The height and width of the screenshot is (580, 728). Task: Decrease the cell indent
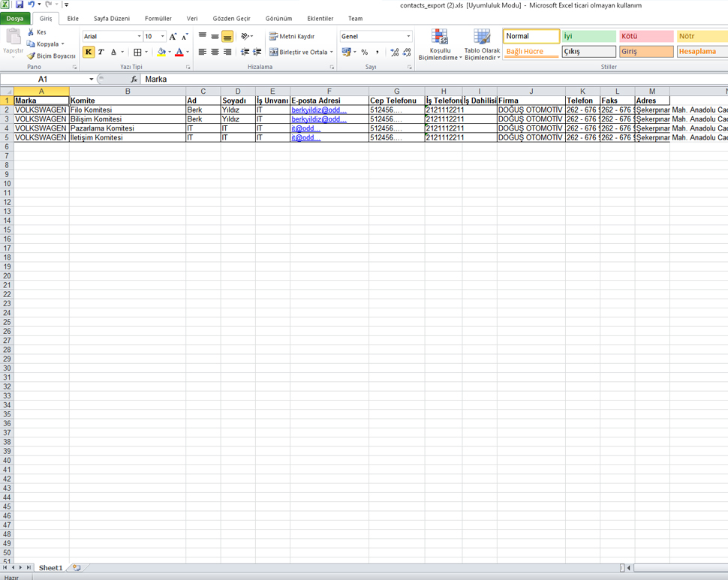[x=245, y=52]
